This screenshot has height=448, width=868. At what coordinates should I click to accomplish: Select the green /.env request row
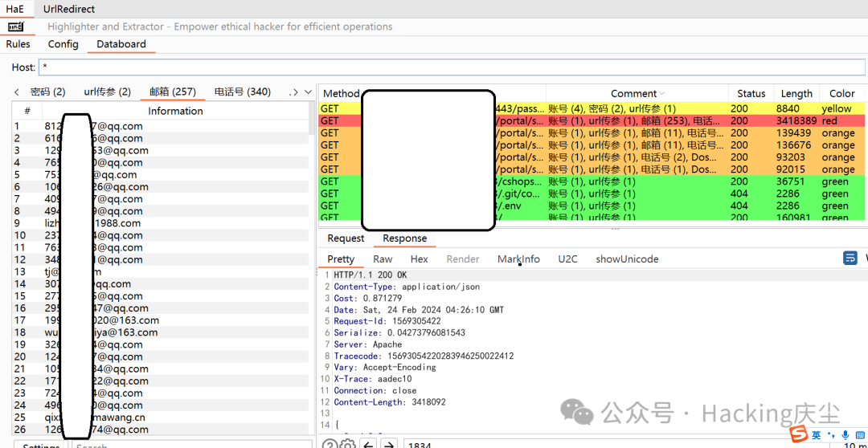point(593,206)
